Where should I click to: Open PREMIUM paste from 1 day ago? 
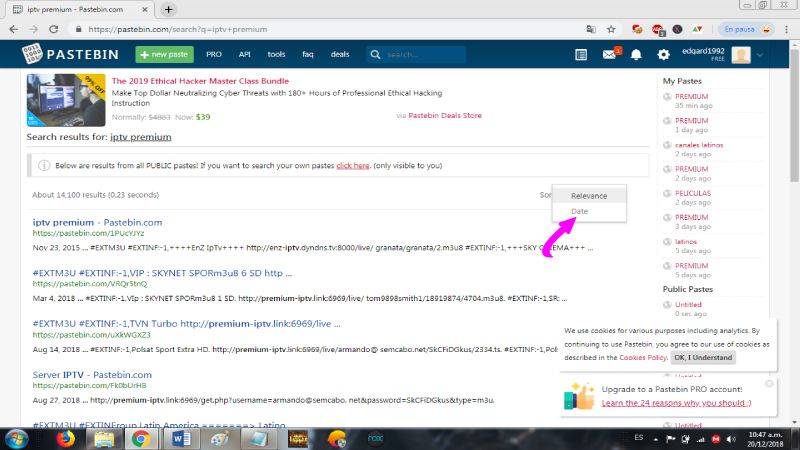click(691, 121)
